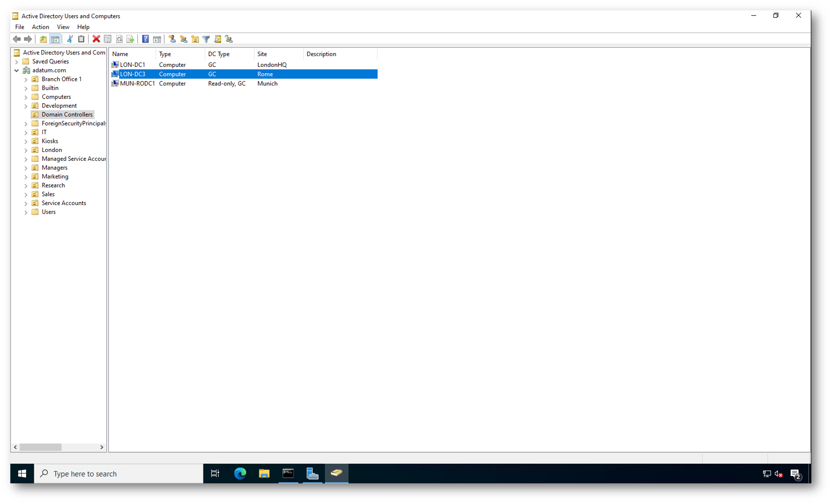Click the Create new user icon

tap(172, 39)
